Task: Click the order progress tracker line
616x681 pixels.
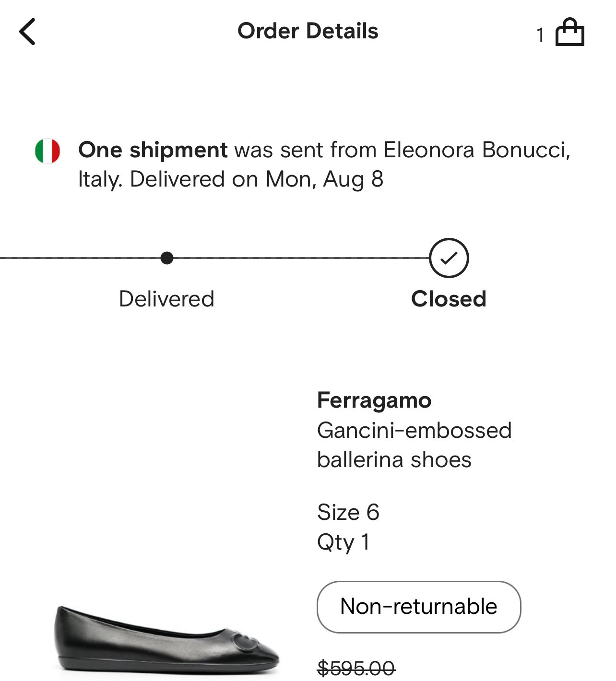Action: pos(214,258)
